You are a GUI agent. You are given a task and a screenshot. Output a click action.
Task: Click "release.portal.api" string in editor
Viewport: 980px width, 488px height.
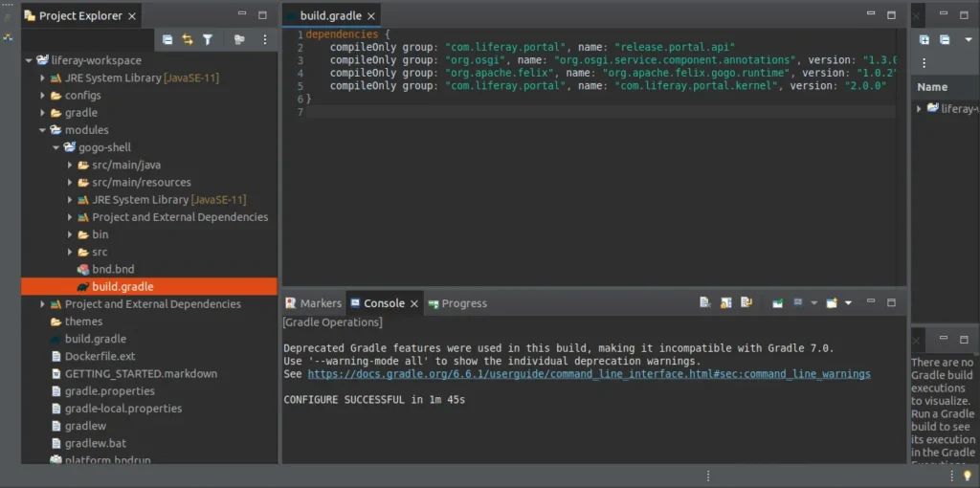coord(675,47)
